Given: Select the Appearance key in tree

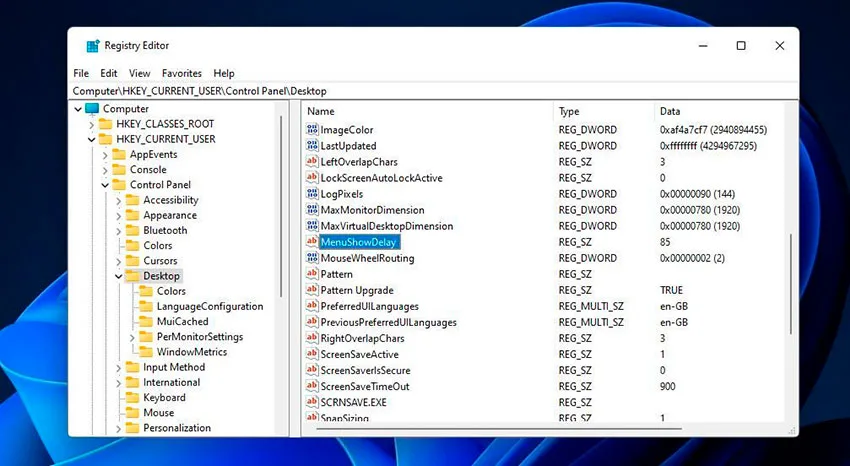Looking at the screenshot, I should click(170, 215).
